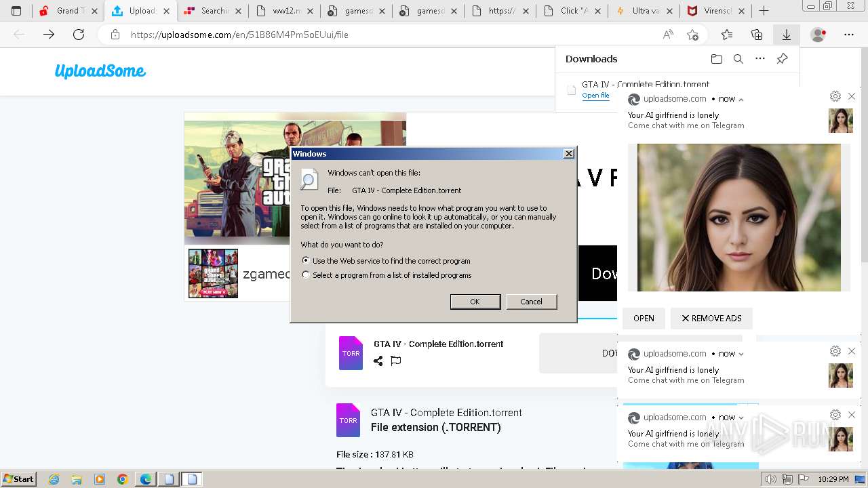Viewport: 868px width, 488px height.
Task: Open the Windows Start menu
Action: [x=18, y=479]
